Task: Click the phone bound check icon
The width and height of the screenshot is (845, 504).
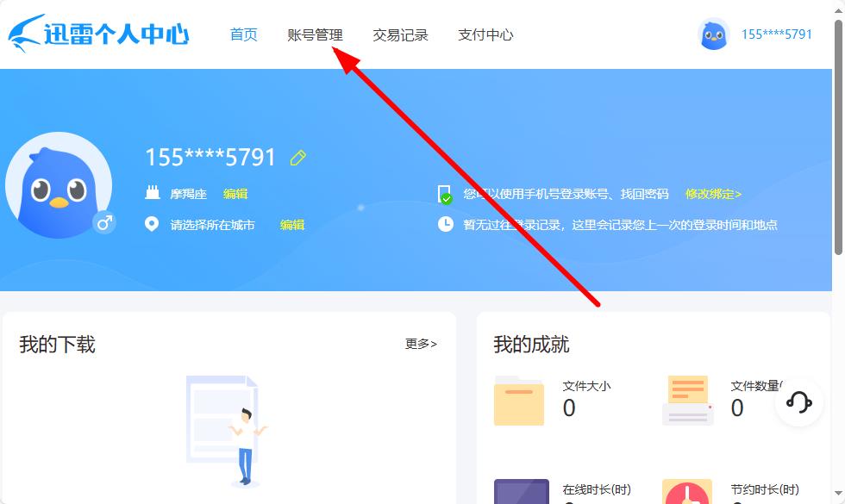Action: click(445, 195)
